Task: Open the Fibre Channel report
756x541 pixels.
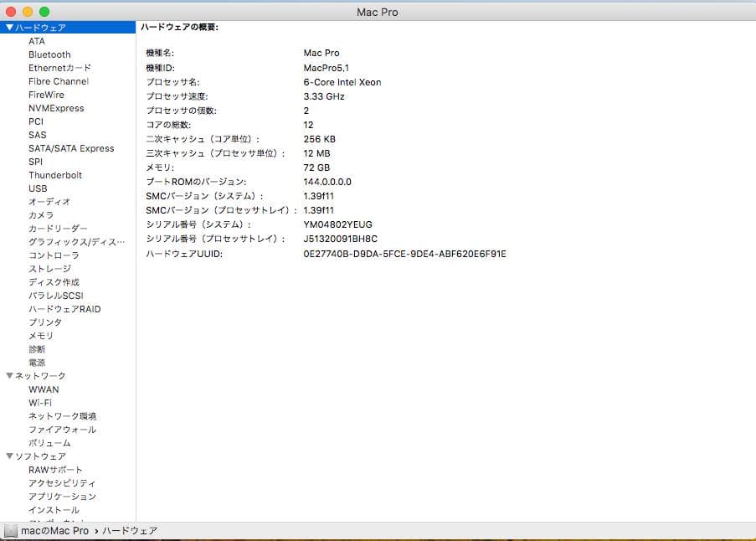Action: click(x=57, y=80)
